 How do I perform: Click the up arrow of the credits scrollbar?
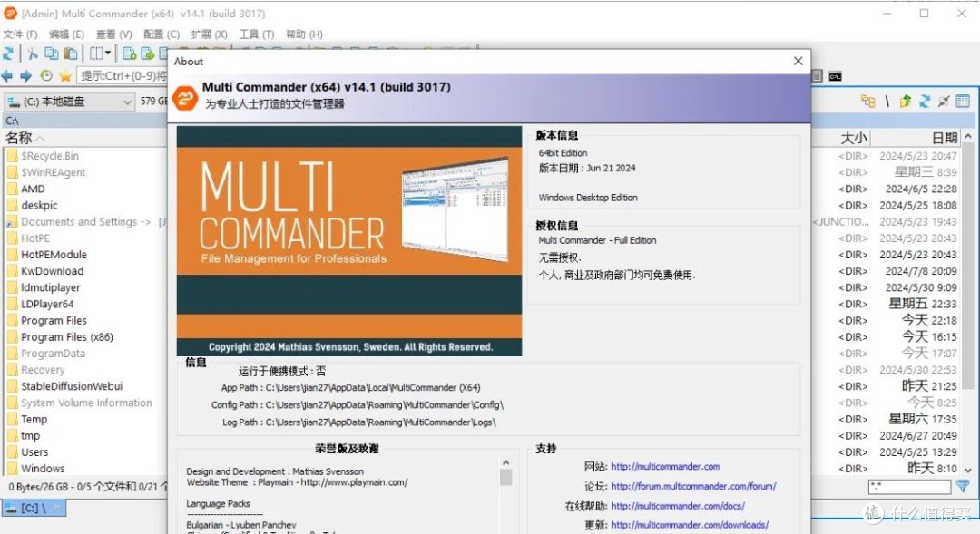pyautogui.click(x=505, y=462)
